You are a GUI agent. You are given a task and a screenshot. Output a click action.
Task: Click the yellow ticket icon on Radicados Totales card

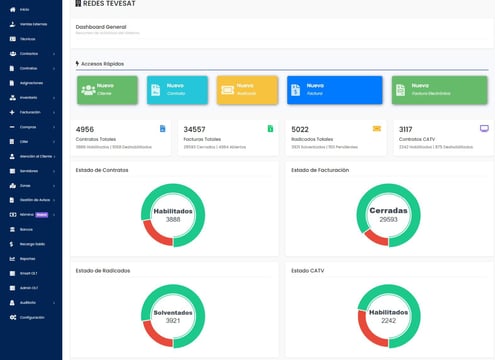tap(377, 129)
